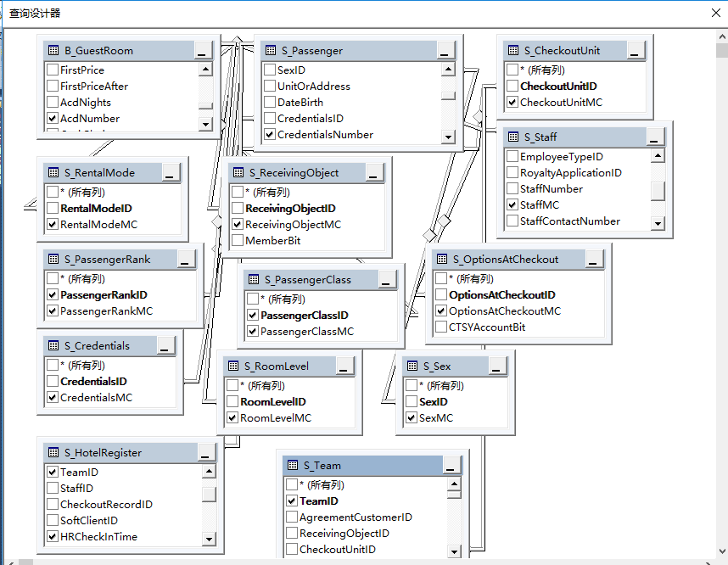Uncheck AcdNumber in B_GuestRoom
Viewport: 728px width, 565px height.
pyautogui.click(x=53, y=119)
